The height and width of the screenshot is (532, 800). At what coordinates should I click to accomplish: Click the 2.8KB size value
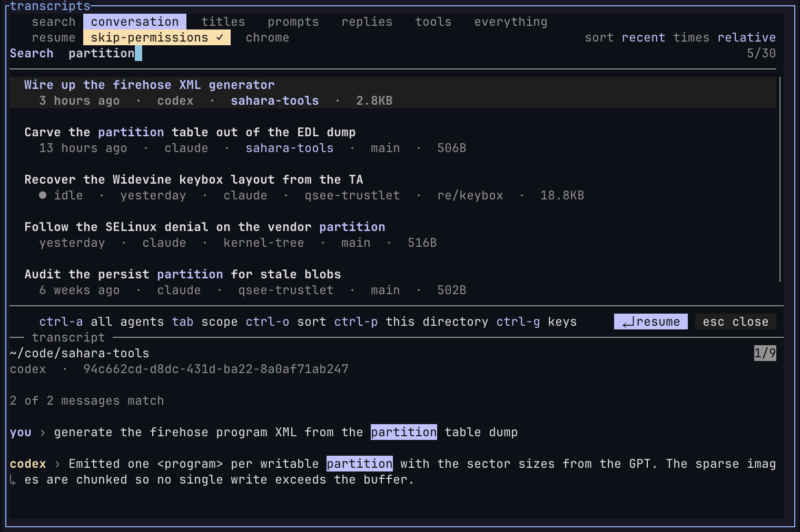click(x=374, y=101)
